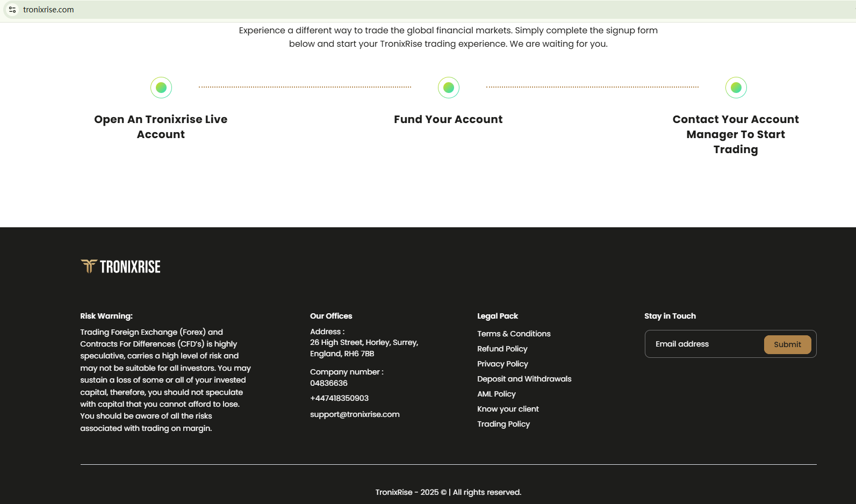Select the Fund Your Account heading

(448, 119)
